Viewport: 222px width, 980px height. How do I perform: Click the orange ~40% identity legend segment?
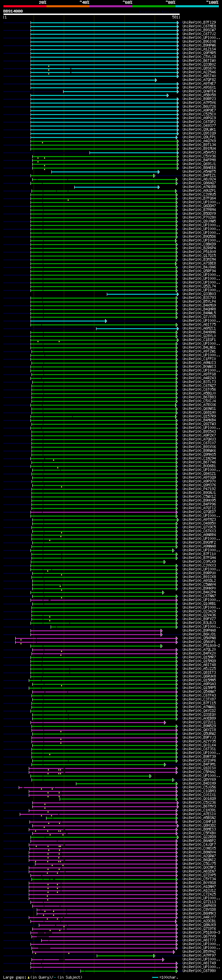pos(68,6)
